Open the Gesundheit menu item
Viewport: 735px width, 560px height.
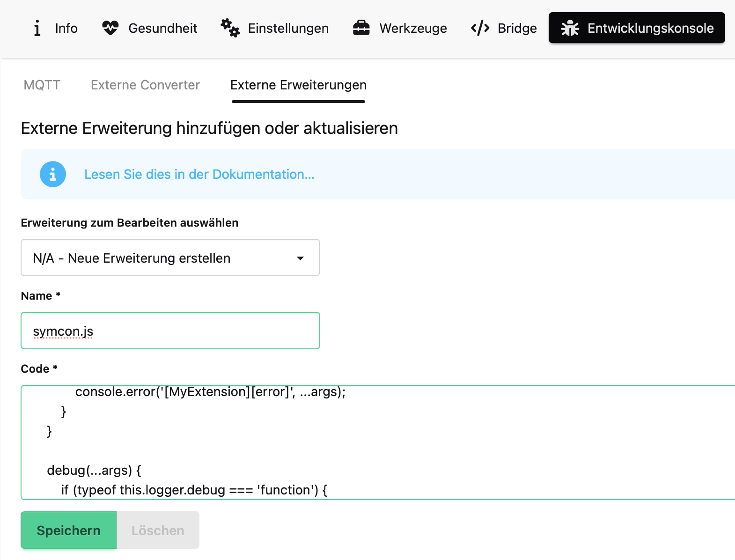[162, 28]
